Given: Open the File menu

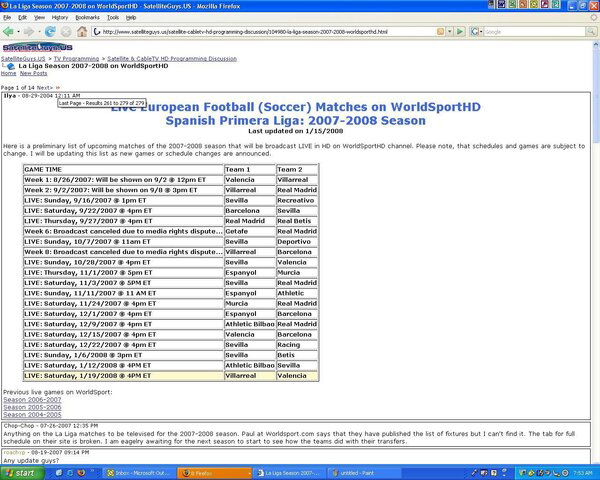Looking at the screenshot, I should [x=7, y=18].
